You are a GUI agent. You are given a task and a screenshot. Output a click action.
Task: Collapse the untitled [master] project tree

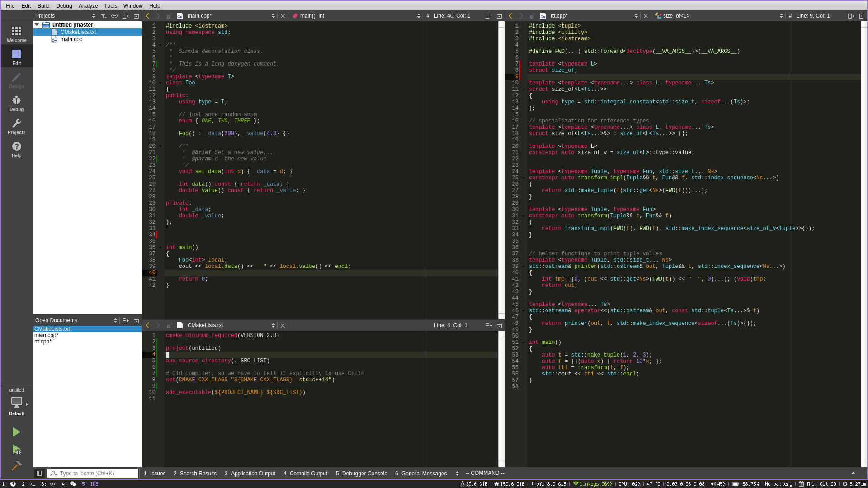(37, 25)
